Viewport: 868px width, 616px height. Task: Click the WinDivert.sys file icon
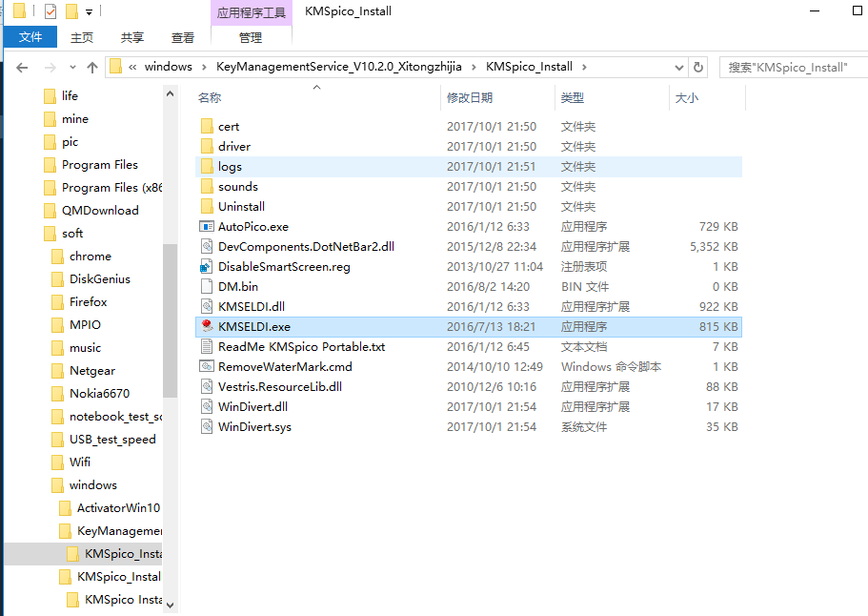tap(207, 426)
